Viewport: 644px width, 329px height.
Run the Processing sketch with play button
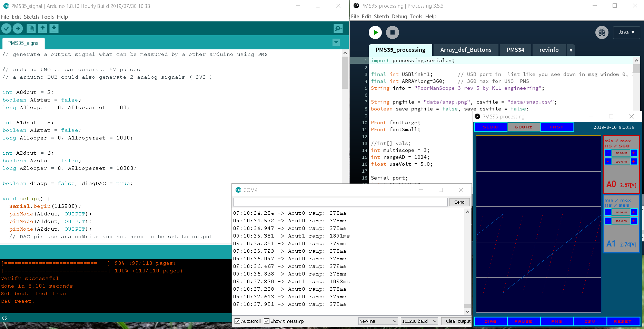point(375,32)
